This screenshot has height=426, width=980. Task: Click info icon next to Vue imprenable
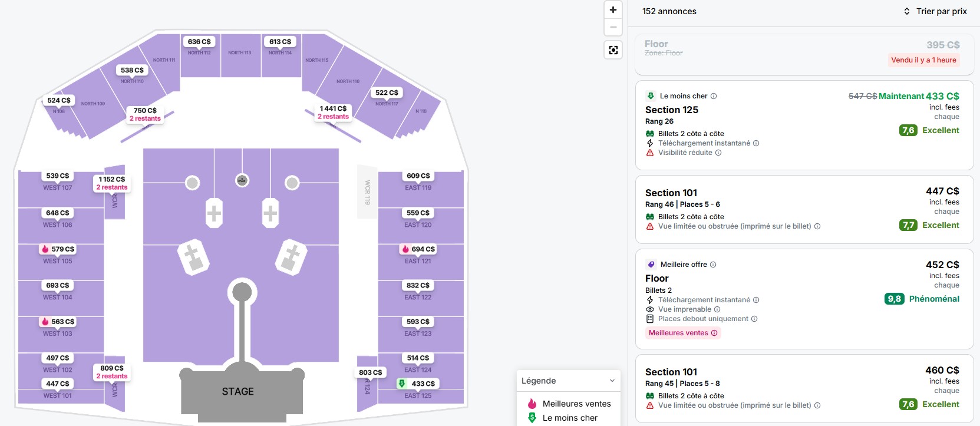coord(717,309)
